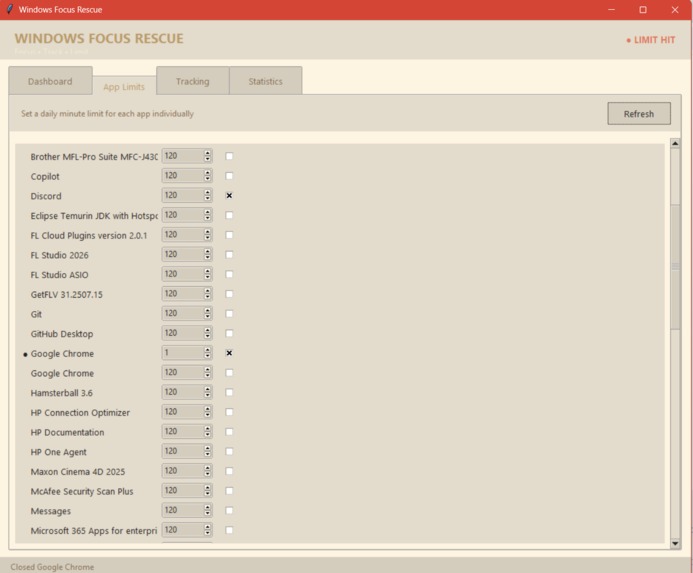Screen dimensions: 693x573
Task: Maximize the Windows Focus Rescue window
Action: click(643, 10)
